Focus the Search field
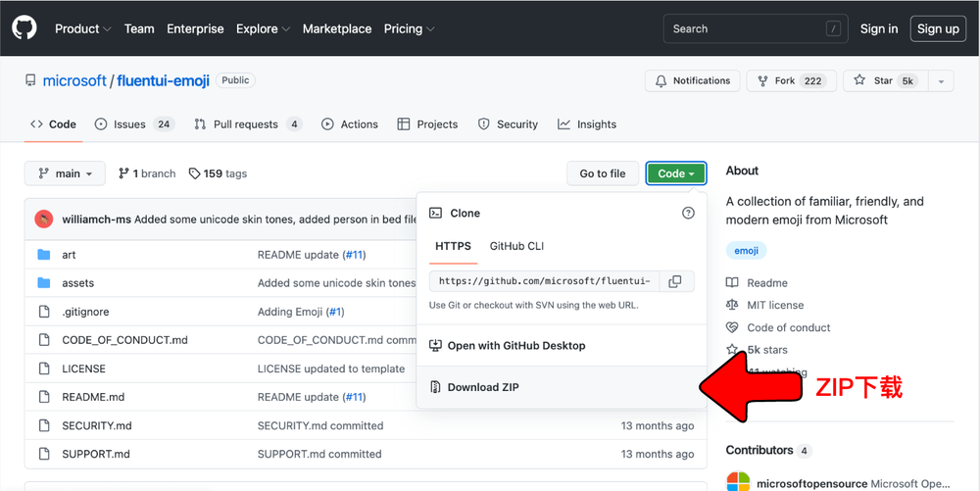 point(755,28)
